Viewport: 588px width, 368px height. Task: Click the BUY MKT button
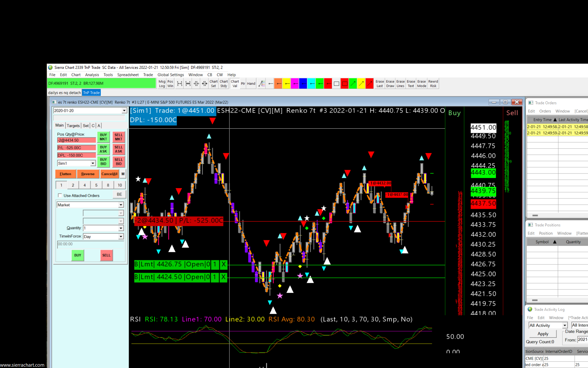pyautogui.click(x=103, y=137)
